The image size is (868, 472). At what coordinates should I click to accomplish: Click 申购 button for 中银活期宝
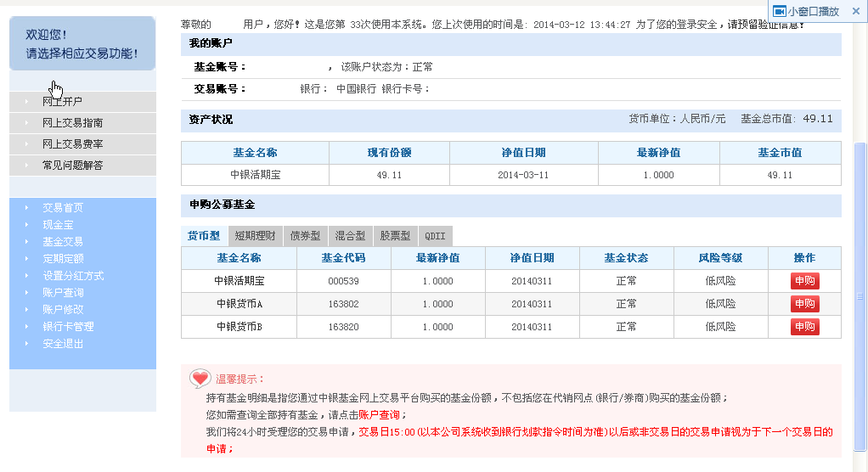(x=804, y=281)
